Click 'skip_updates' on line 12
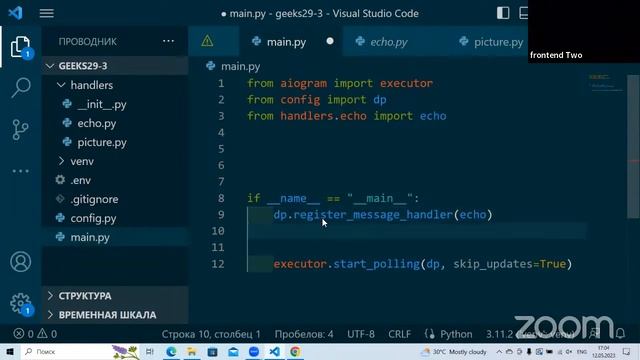Image resolution: width=640 pixels, height=360 pixels. pos(493,264)
